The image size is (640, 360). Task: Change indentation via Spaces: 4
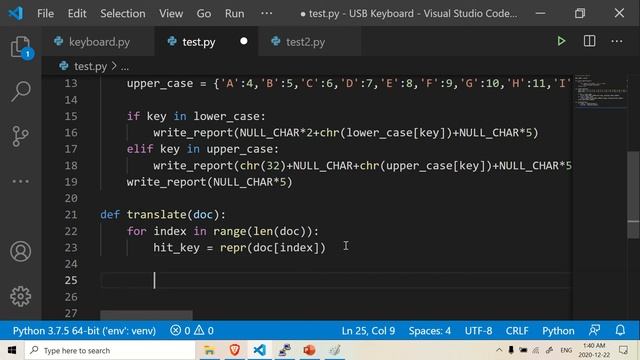[x=430, y=331]
